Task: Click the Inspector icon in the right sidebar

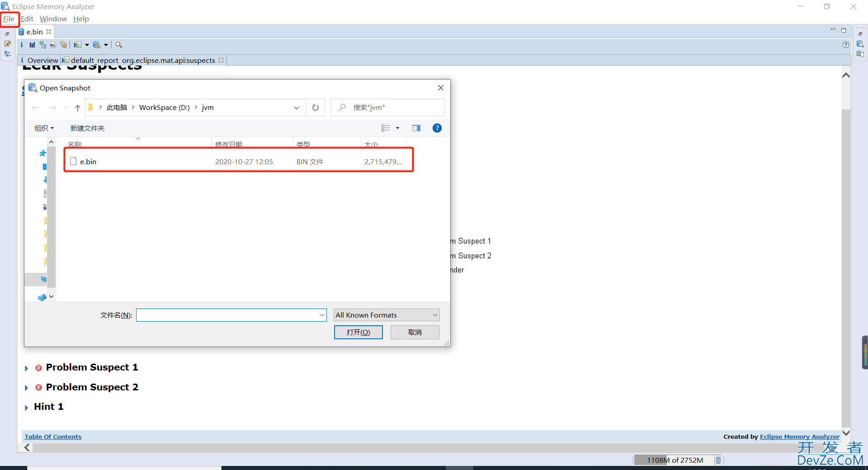Action: 860,44
